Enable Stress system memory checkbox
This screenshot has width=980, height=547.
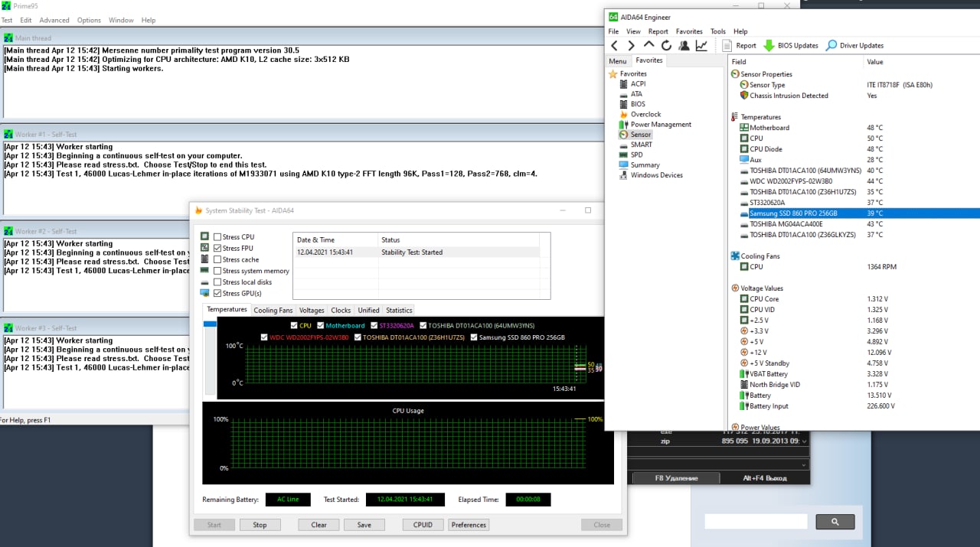pos(217,271)
